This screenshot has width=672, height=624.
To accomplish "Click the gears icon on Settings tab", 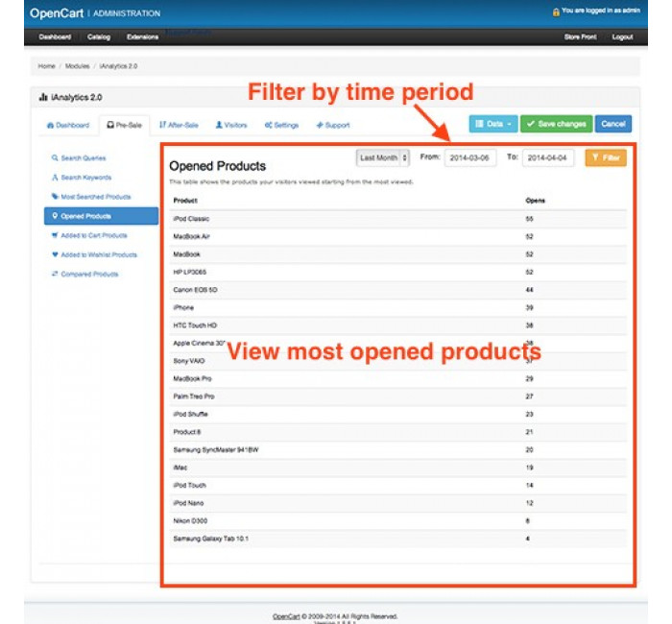I will tap(268, 125).
